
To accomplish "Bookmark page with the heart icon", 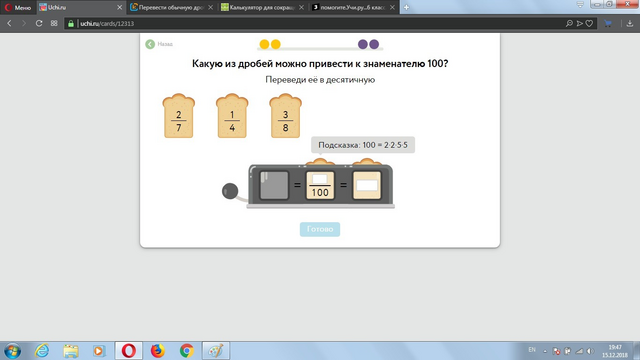I will (x=589, y=24).
